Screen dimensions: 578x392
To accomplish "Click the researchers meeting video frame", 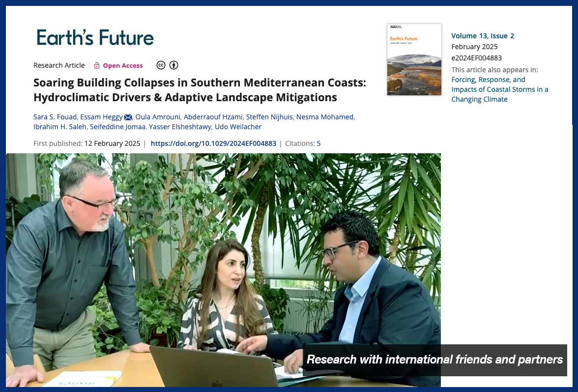I will tap(223, 270).
